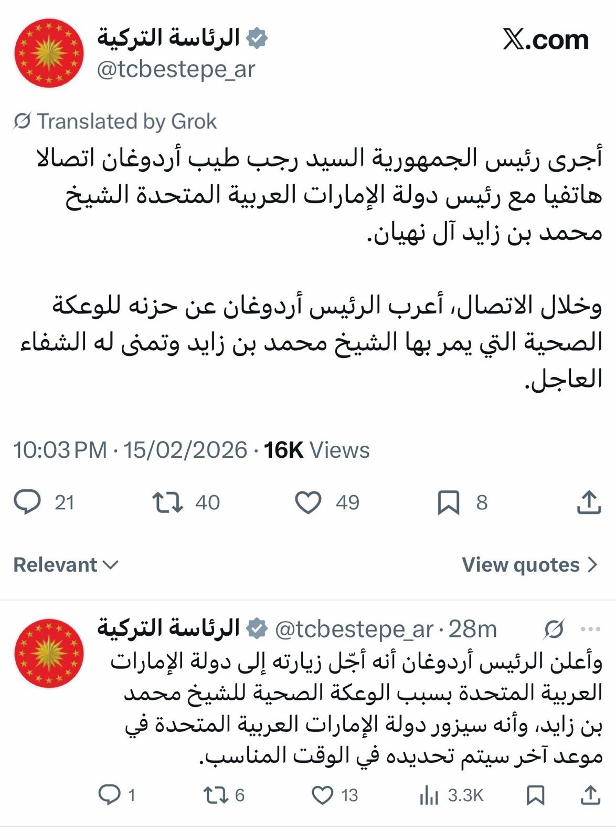Toggle Grok translation icon on reply post
This screenshot has height=840, width=616.
[554, 628]
